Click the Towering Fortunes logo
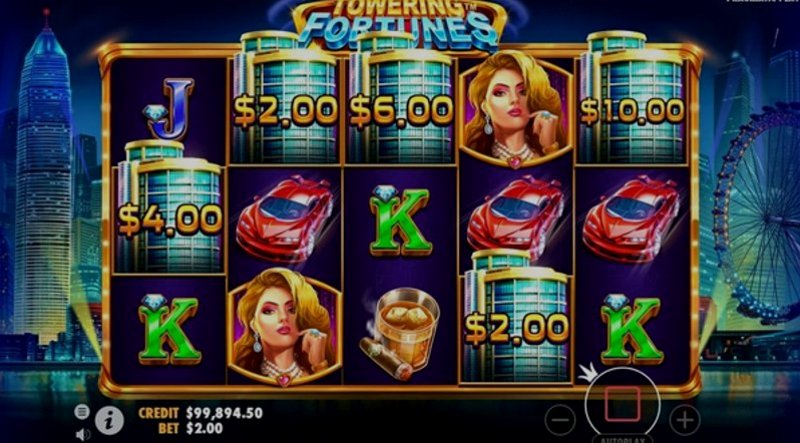This screenshot has width=800, height=443. [x=399, y=23]
